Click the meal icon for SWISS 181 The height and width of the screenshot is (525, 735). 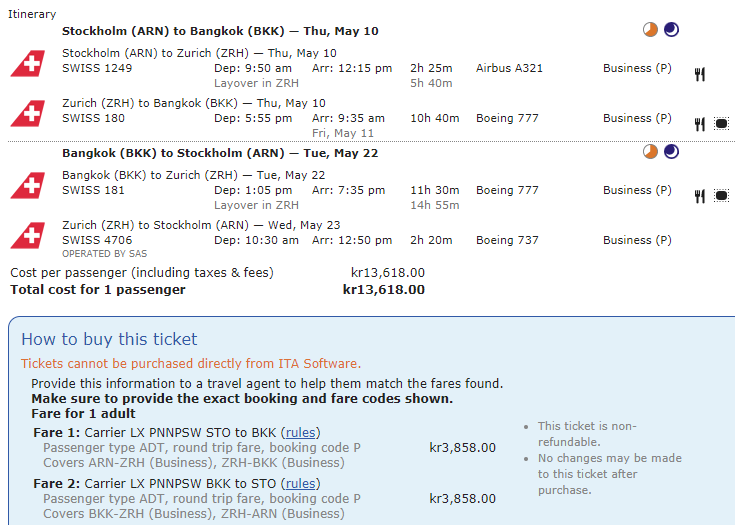tap(700, 196)
